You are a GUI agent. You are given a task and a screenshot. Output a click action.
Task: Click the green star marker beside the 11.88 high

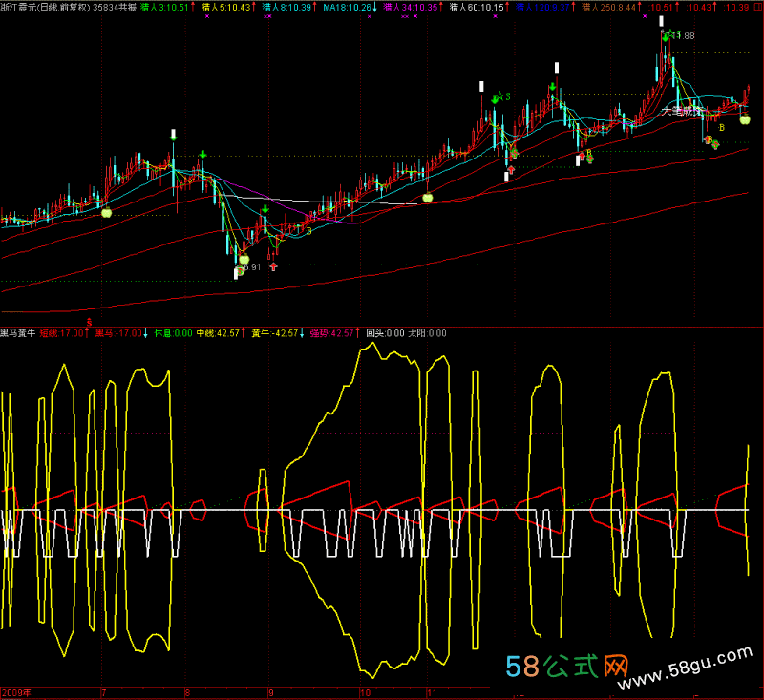coord(671,34)
